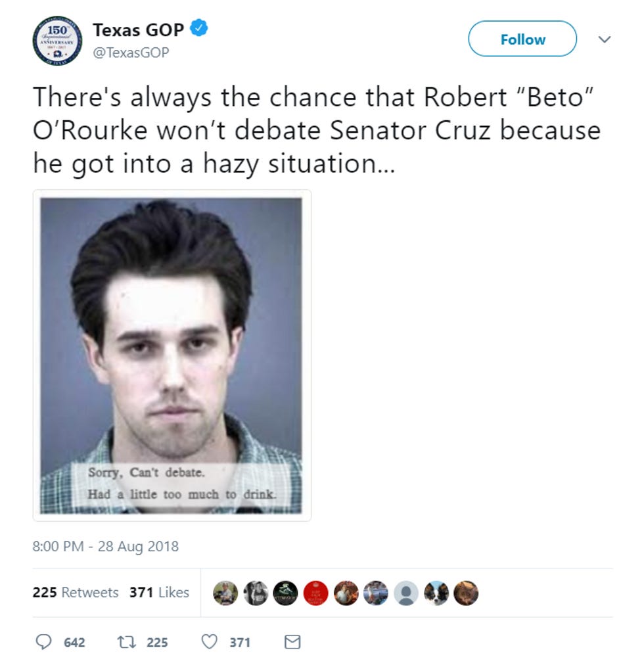Click the Follow button
Viewport: 644px width, 665px height.
click(522, 39)
